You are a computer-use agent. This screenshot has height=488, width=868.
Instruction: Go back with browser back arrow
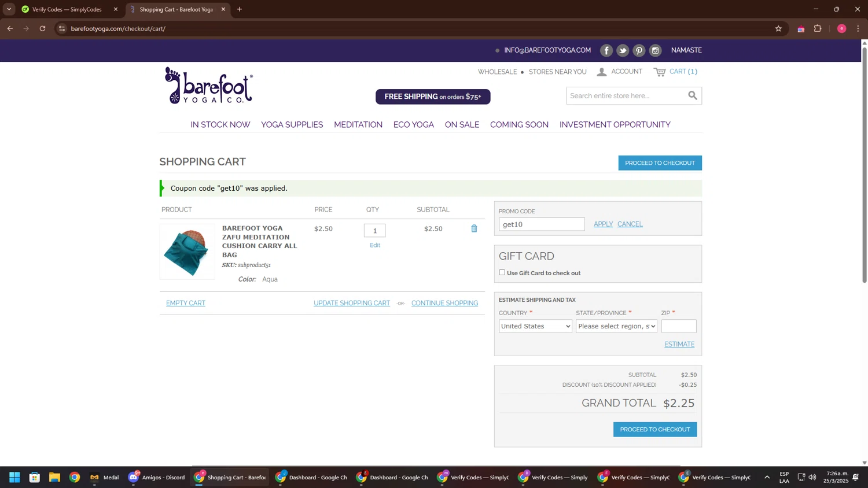10,28
